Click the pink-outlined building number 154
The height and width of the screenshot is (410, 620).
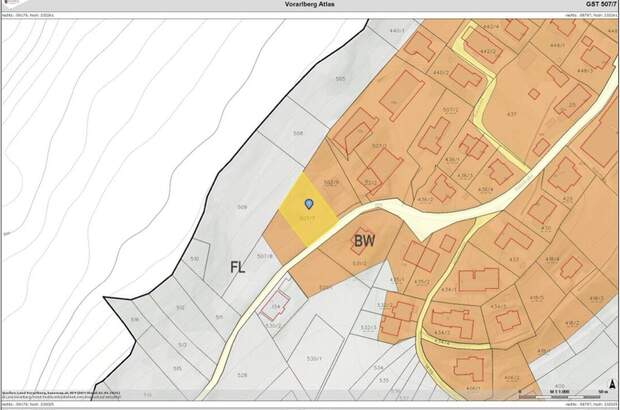pyautogui.click(x=276, y=307)
